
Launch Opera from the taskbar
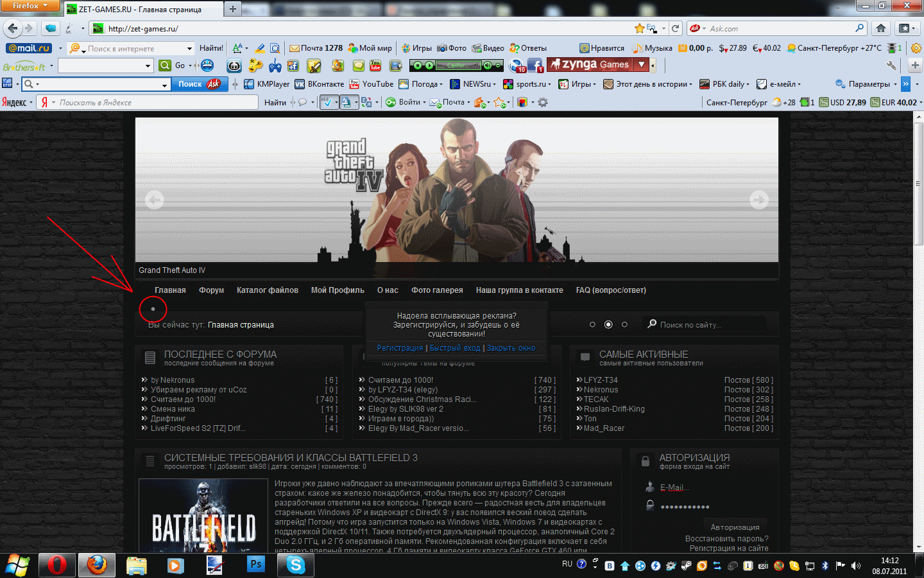57,565
